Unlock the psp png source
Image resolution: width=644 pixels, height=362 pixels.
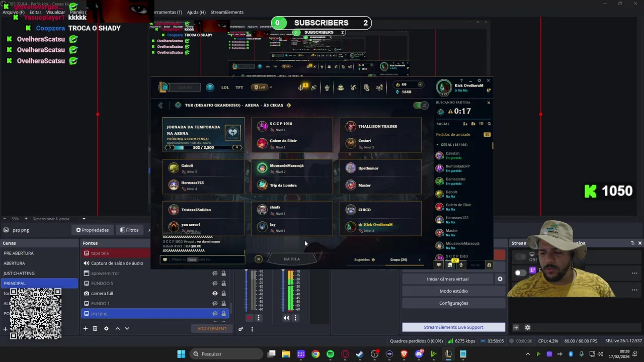tap(223, 314)
